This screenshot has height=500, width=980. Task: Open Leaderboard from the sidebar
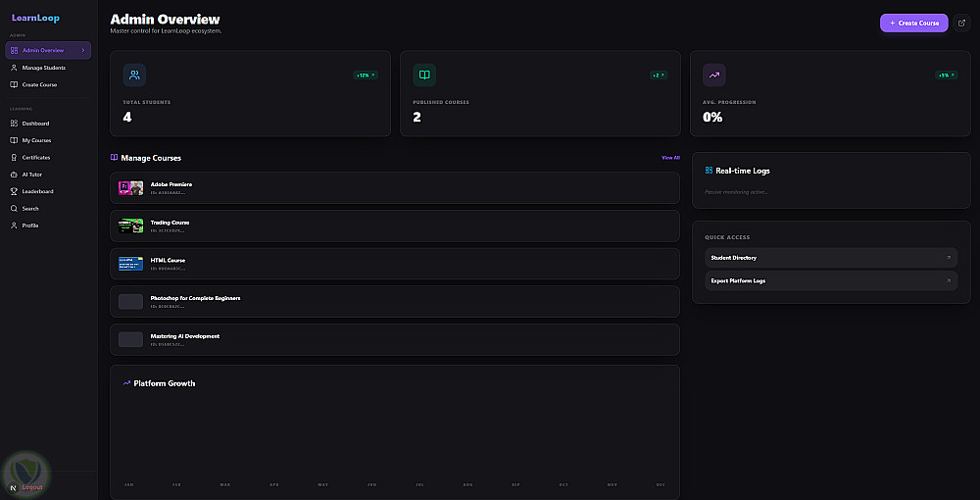click(49, 191)
